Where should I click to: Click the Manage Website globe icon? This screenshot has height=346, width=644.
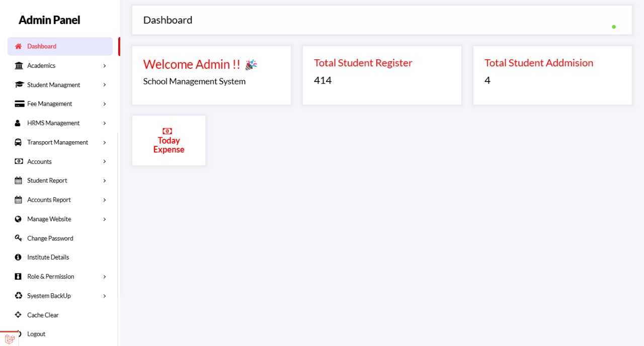[x=18, y=219]
